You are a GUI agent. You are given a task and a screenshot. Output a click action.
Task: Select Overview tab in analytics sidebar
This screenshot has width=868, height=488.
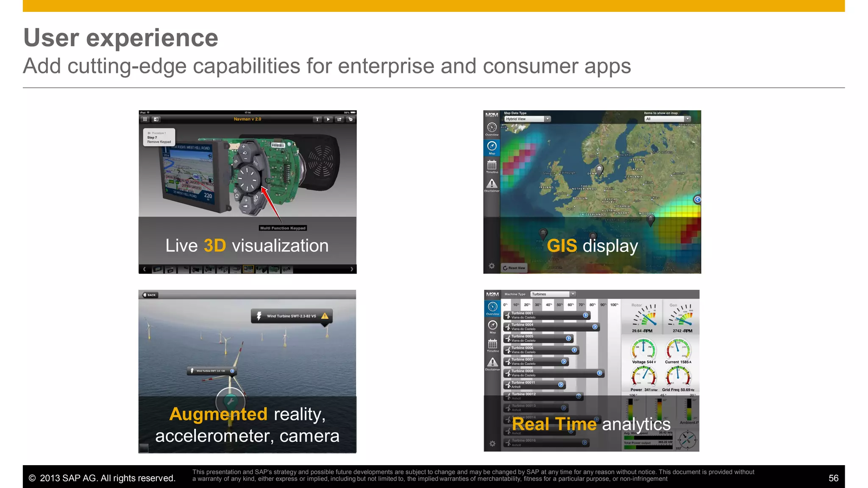click(x=492, y=309)
